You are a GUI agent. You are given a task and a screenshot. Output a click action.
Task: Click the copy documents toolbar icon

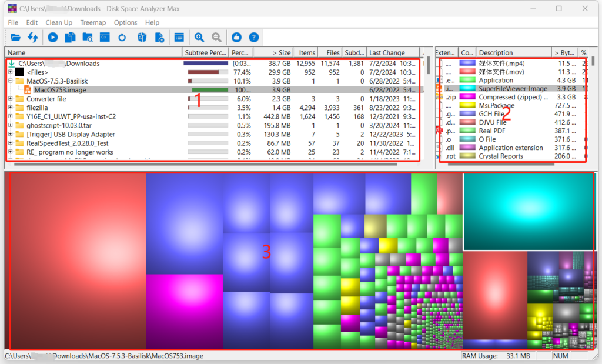(x=70, y=37)
